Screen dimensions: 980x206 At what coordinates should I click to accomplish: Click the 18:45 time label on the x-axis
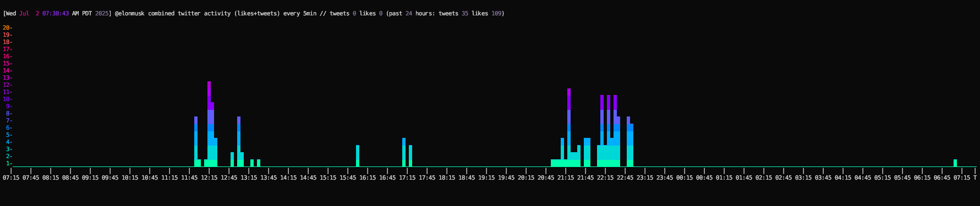tap(467, 177)
